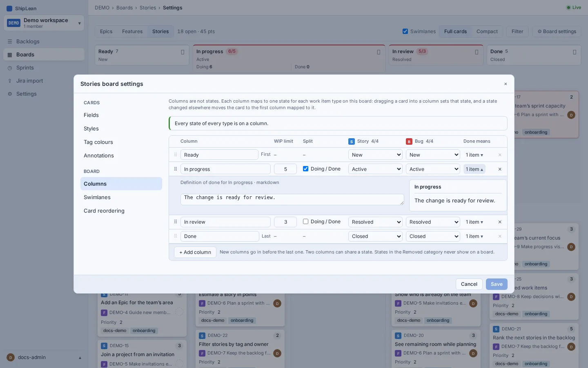Edit the In progress column name field

pyautogui.click(x=225, y=169)
